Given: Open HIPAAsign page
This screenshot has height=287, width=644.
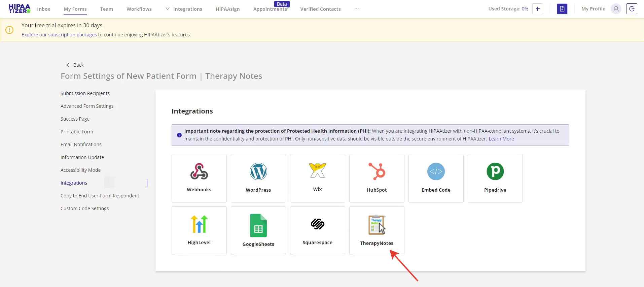Looking at the screenshot, I should tap(228, 9).
